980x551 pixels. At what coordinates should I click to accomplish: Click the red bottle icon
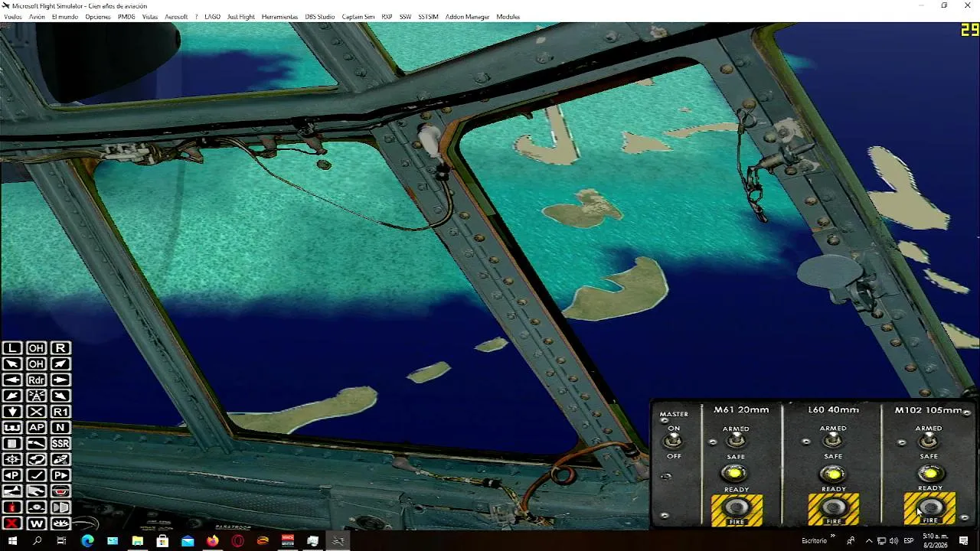click(12, 507)
